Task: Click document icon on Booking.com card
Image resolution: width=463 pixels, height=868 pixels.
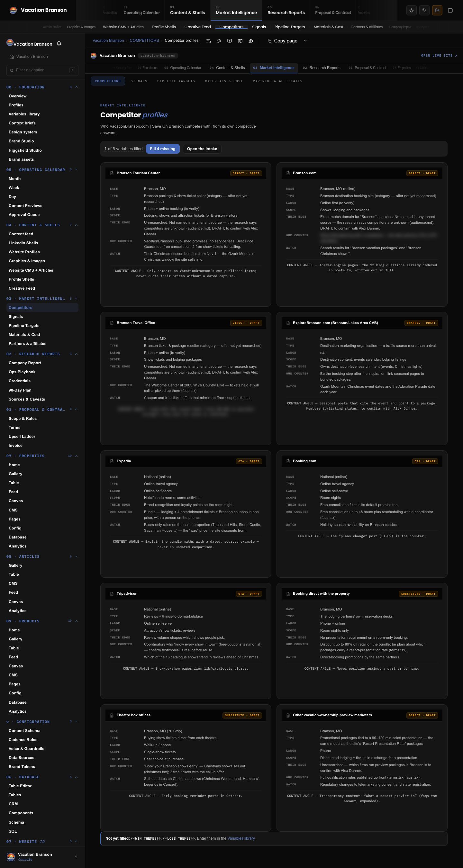Action: pos(288,461)
